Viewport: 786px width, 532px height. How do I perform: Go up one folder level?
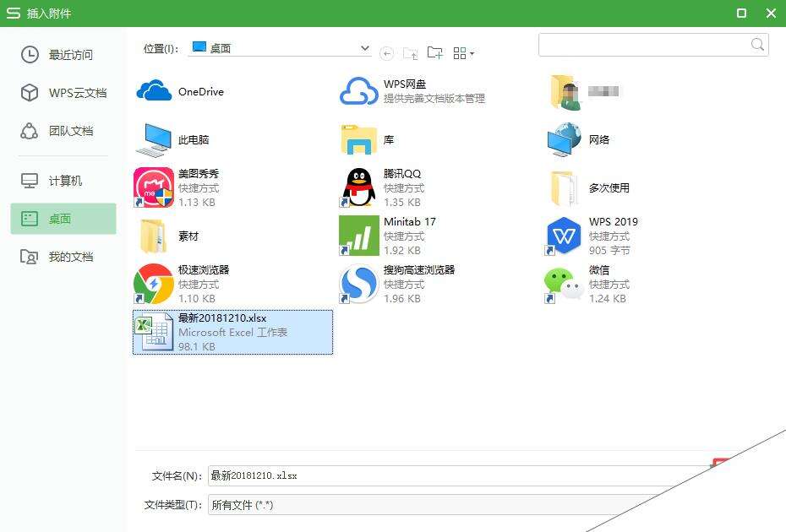click(411, 53)
